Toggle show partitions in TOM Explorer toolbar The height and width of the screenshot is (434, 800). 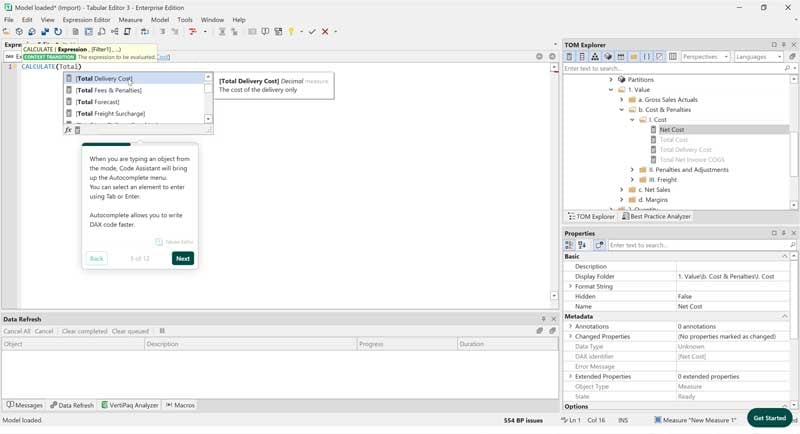click(x=608, y=57)
